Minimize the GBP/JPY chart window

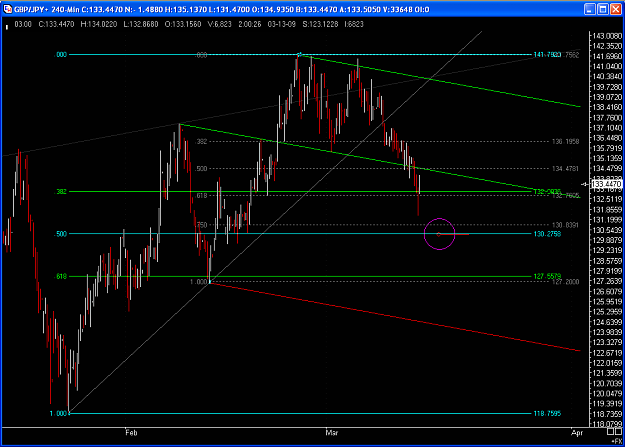point(590,9)
